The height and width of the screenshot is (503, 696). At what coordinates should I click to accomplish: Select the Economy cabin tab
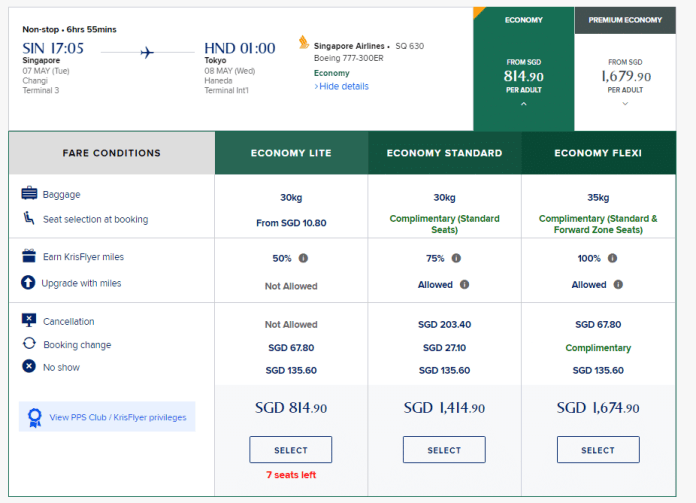tap(524, 69)
